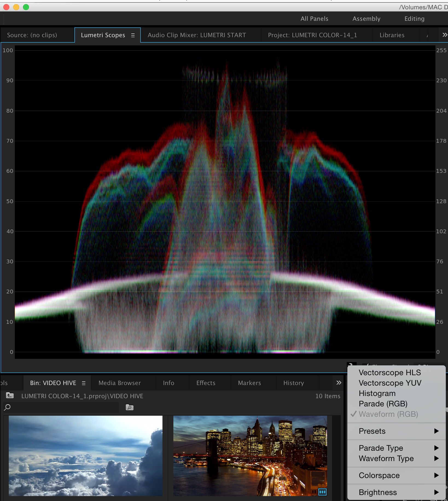Click the magnifier search icon in bin
This screenshot has height=501, width=448.
pos(7,407)
